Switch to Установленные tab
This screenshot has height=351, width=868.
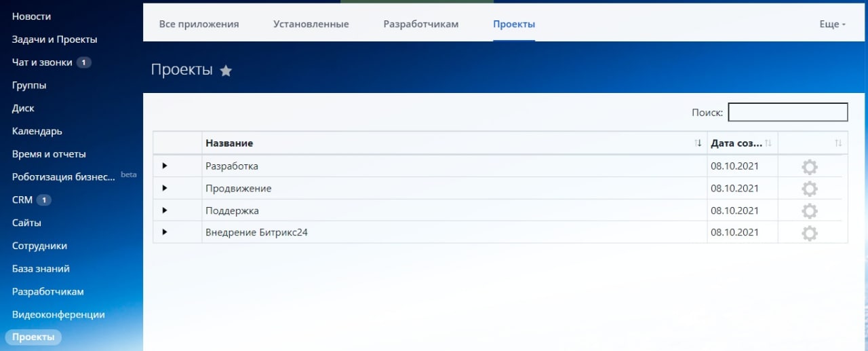click(311, 24)
